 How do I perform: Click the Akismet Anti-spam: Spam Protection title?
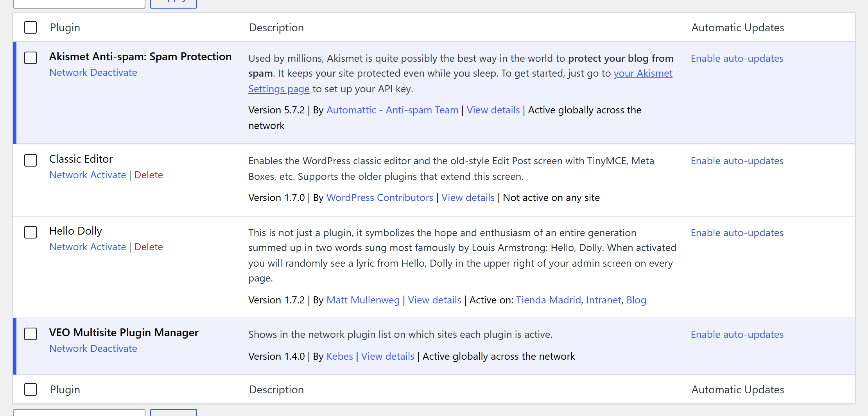click(x=140, y=57)
